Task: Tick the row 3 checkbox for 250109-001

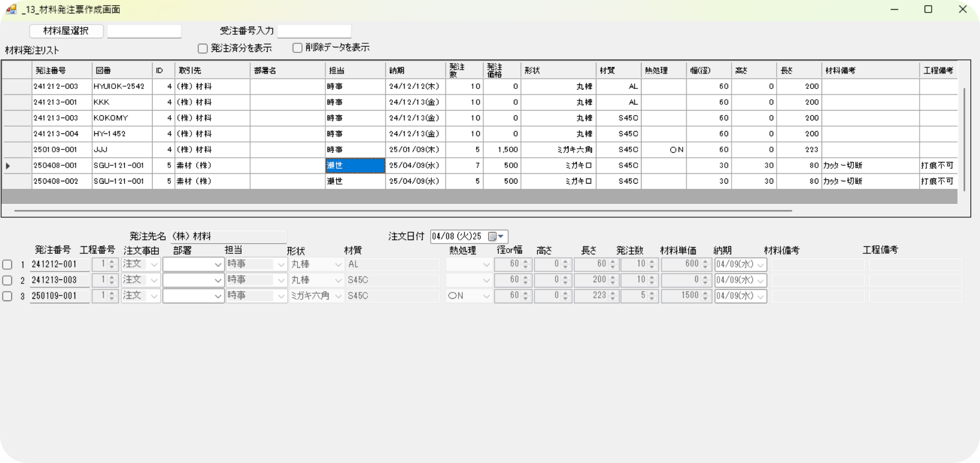Action: (x=7, y=297)
